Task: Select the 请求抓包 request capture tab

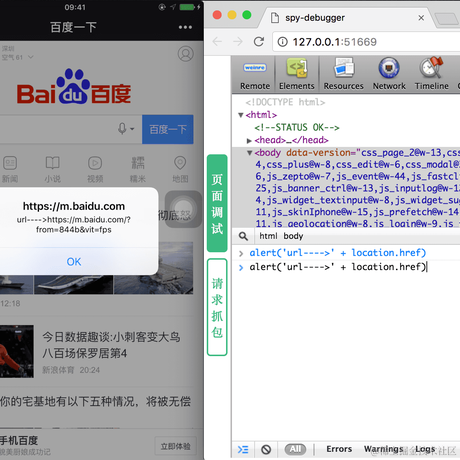Action: (x=217, y=307)
